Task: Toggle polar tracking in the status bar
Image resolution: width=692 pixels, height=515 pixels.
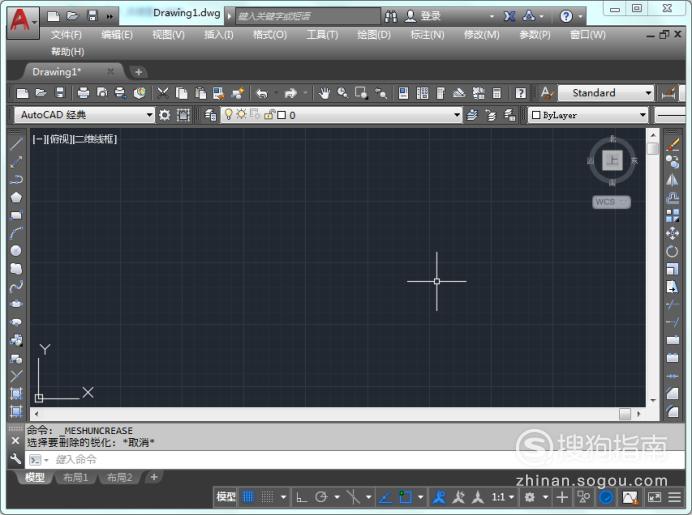Action: (x=321, y=497)
